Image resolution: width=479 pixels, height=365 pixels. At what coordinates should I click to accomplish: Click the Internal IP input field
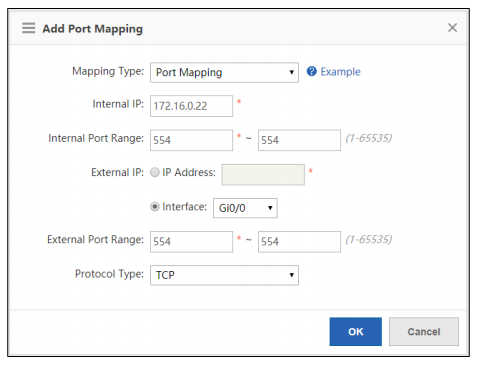point(191,106)
